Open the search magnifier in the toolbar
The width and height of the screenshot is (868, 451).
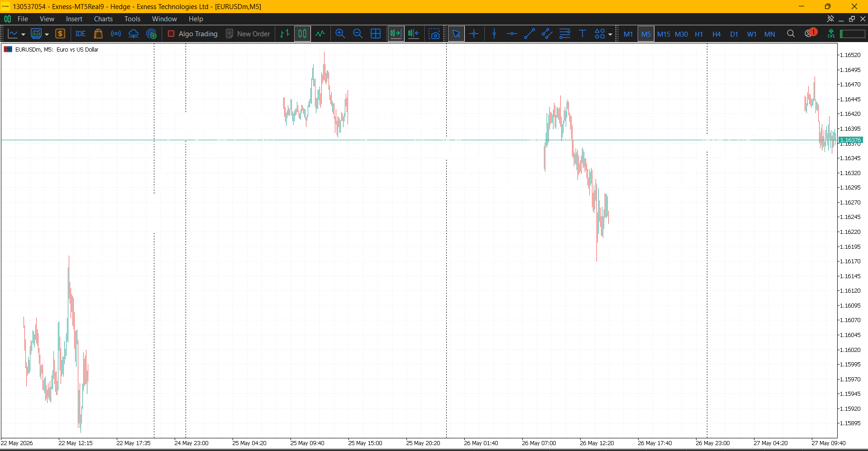(791, 34)
